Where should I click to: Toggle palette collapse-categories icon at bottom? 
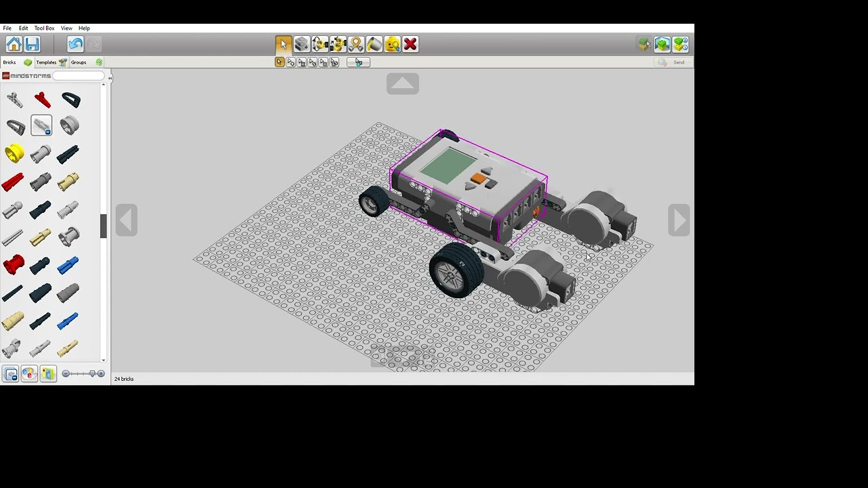click(x=10, y=374)
